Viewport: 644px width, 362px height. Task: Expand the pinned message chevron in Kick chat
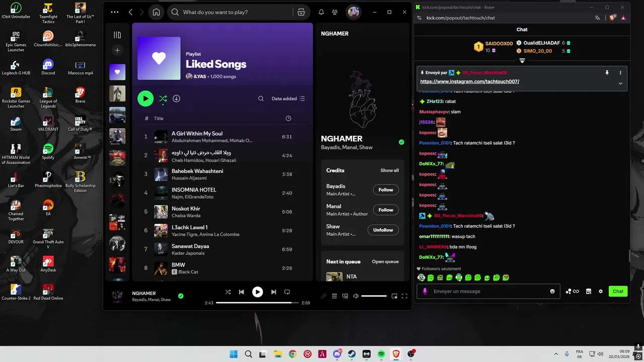(620, 83)
